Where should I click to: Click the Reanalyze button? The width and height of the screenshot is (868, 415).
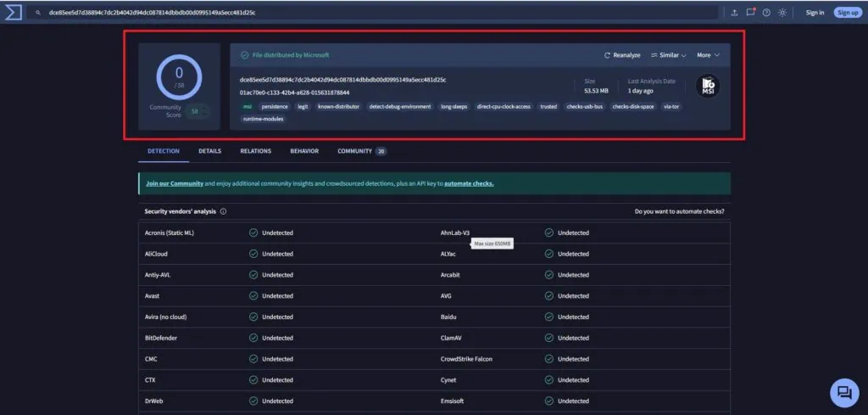(x=622, y=55)
